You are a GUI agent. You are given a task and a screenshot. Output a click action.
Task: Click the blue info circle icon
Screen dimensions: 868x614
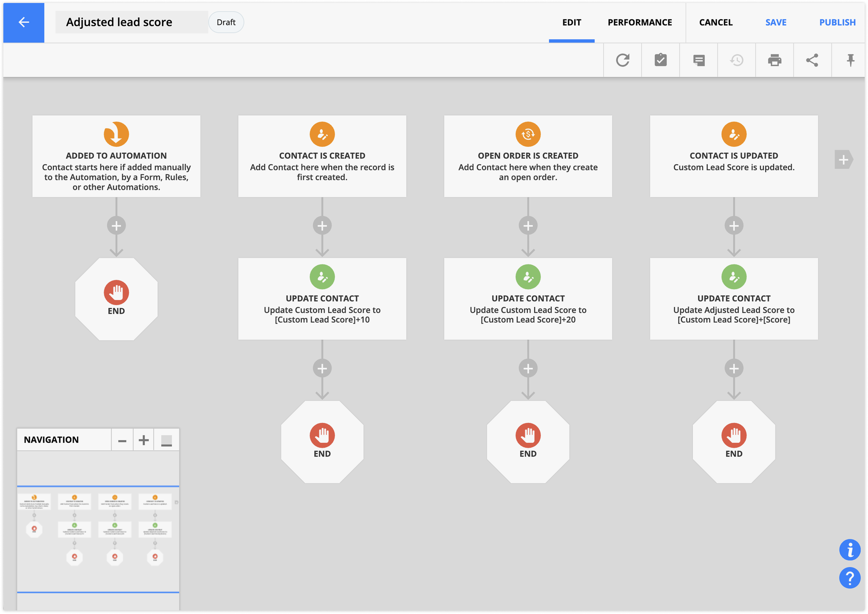coord(849,549)
